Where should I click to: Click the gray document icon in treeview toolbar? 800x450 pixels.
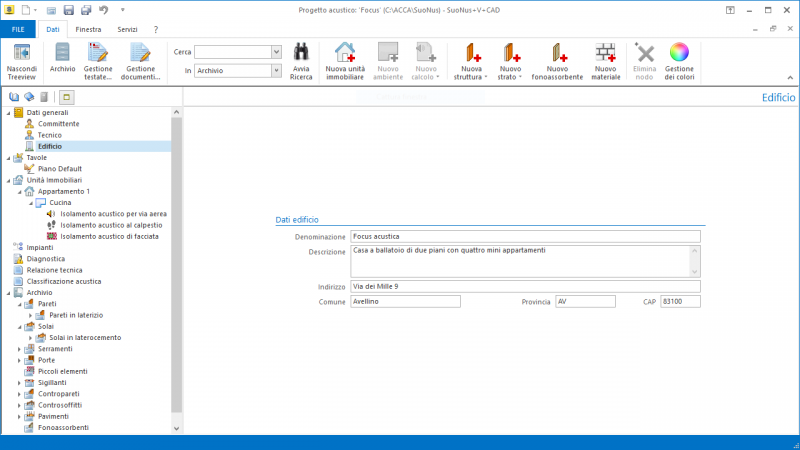[x=44, y=97]
